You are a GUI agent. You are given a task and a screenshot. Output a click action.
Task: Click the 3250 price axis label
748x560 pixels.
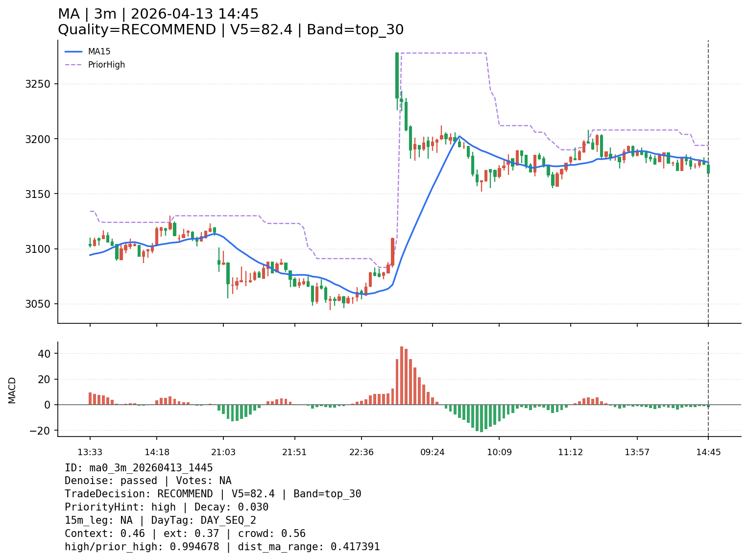point(38,84)
